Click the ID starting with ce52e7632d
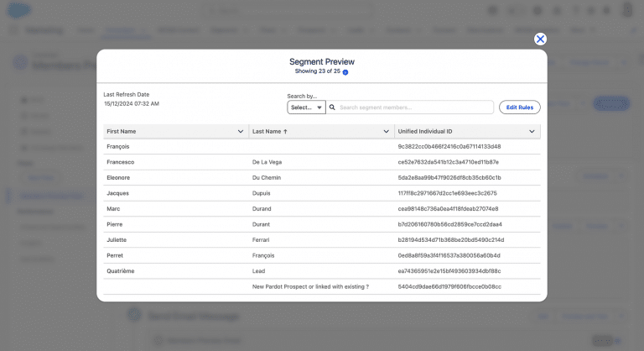 448,162
